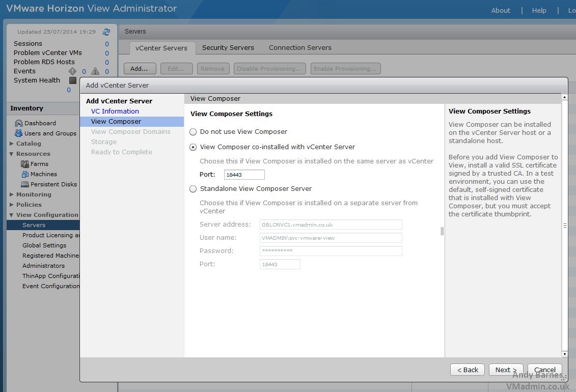Expand the Monitoring tree node
Image resolution: width=576 pixels, height=392 pixels.
pos(12,194)
